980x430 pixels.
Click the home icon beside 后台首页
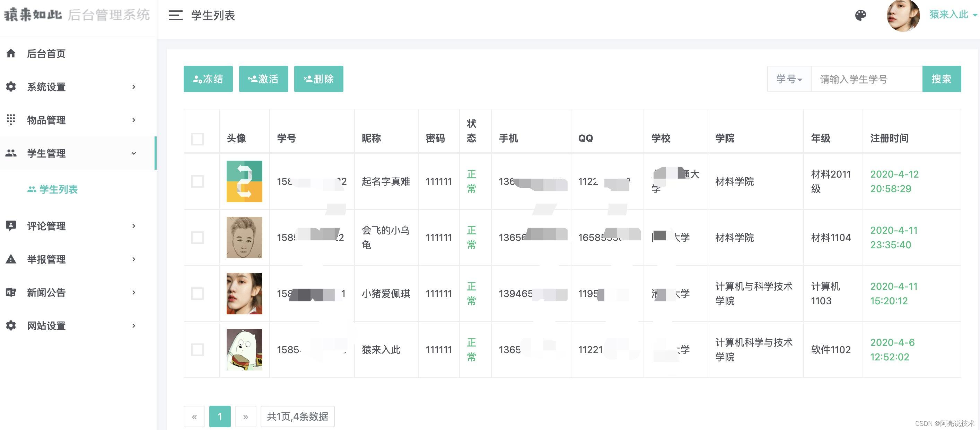pyautogui.click(x=11, y=54)
